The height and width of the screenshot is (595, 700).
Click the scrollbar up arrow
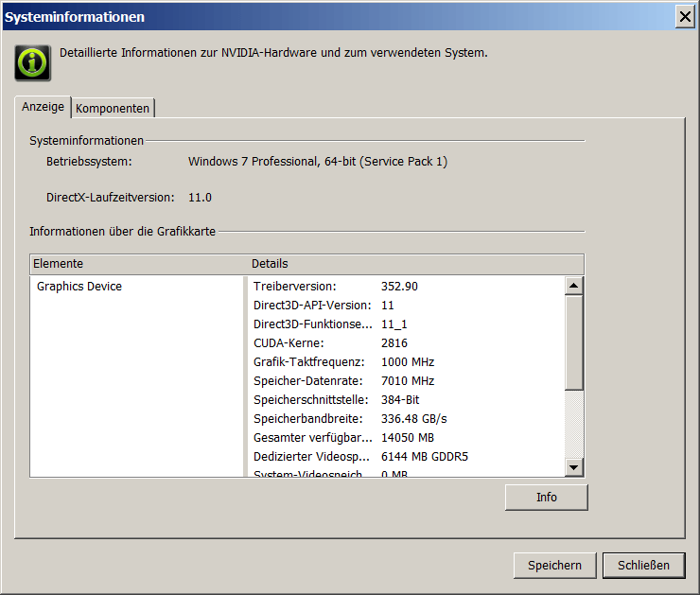[573, 286]
